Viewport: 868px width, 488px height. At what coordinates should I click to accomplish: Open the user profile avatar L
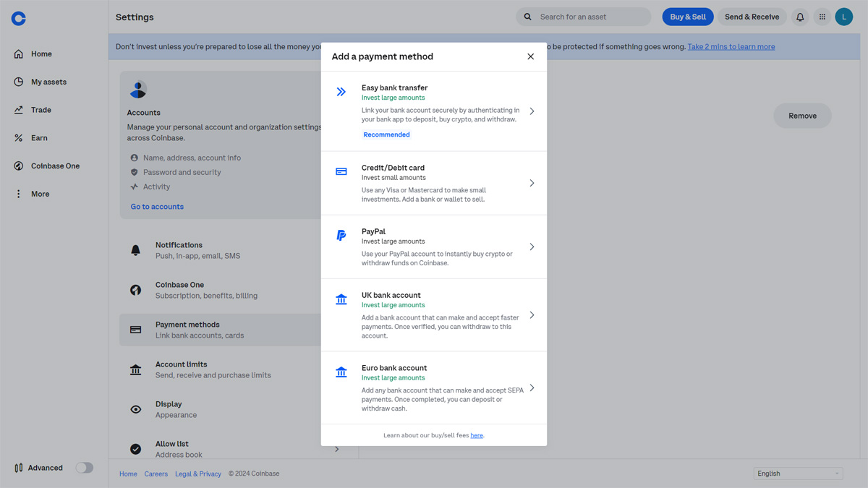(x=844, y=17)
